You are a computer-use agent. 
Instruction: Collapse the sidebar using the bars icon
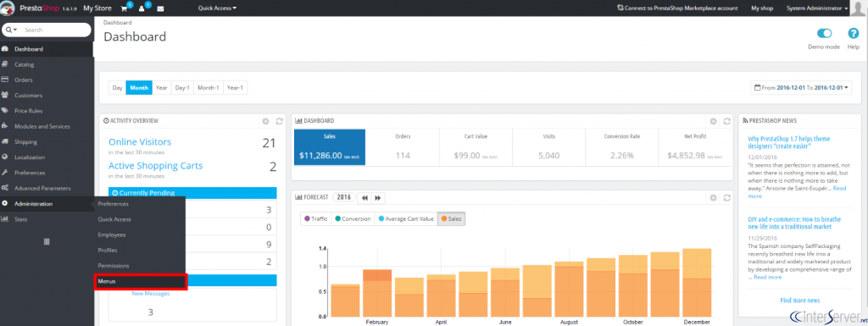pyautogui.click(x=47, y=241)
